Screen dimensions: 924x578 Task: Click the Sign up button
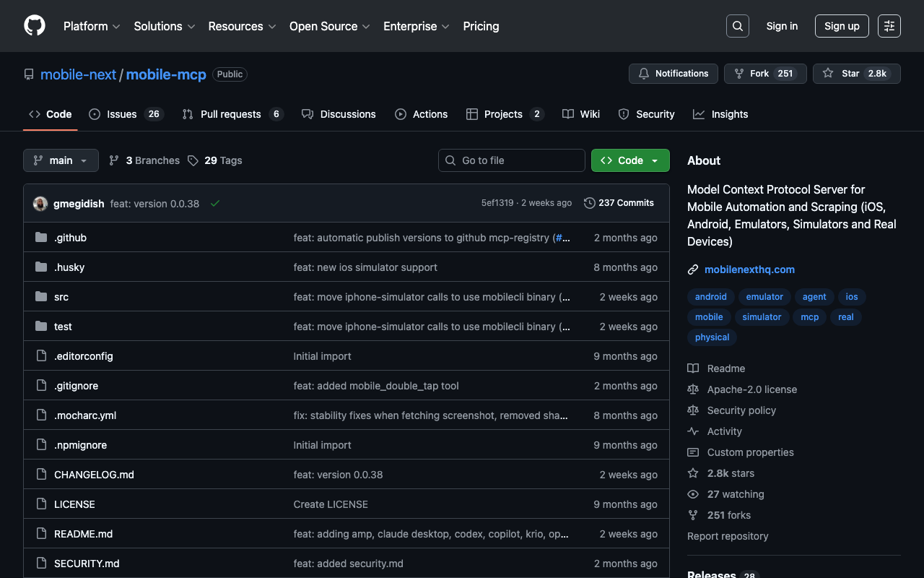click(x=842, y=26)
